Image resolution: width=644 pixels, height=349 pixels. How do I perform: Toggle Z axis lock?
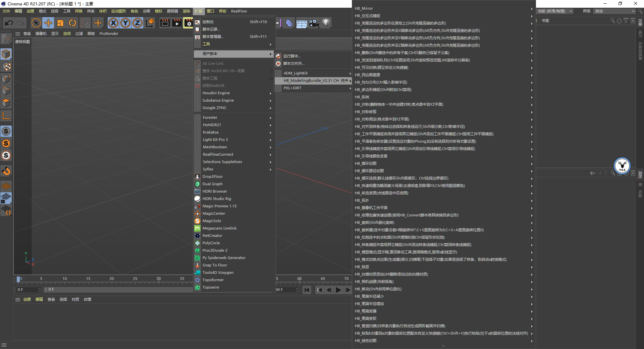[138, 23]
